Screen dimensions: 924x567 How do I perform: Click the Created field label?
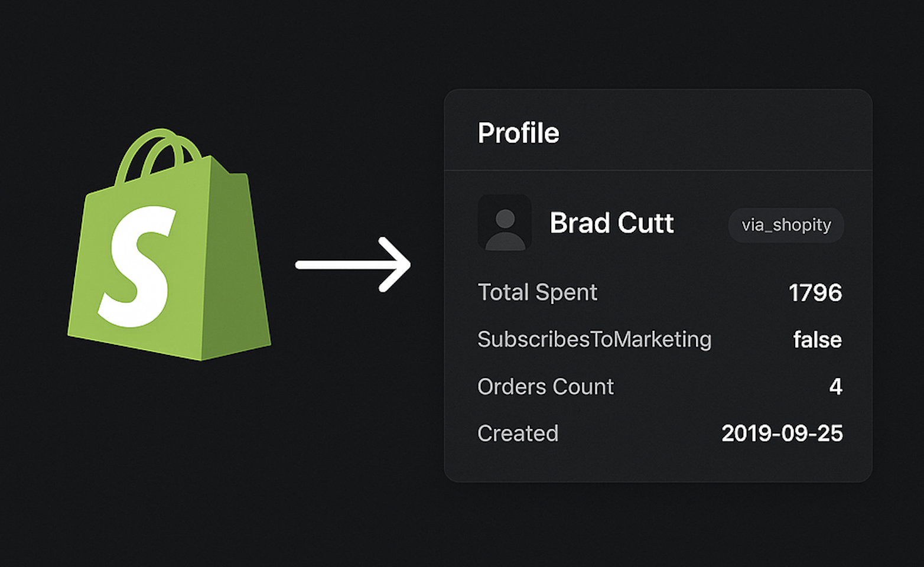(x=518, y=434)
